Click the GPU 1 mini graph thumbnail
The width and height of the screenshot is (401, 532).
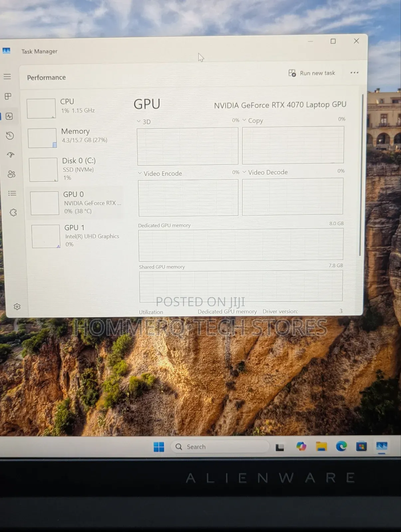[x=46, y=236]
